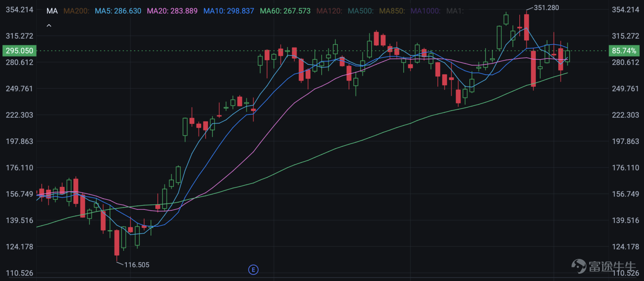Image resolution: width=644 pixels, height=281 pixels.
Task: Click the earnings E marker icon
Action: [253, 270]
